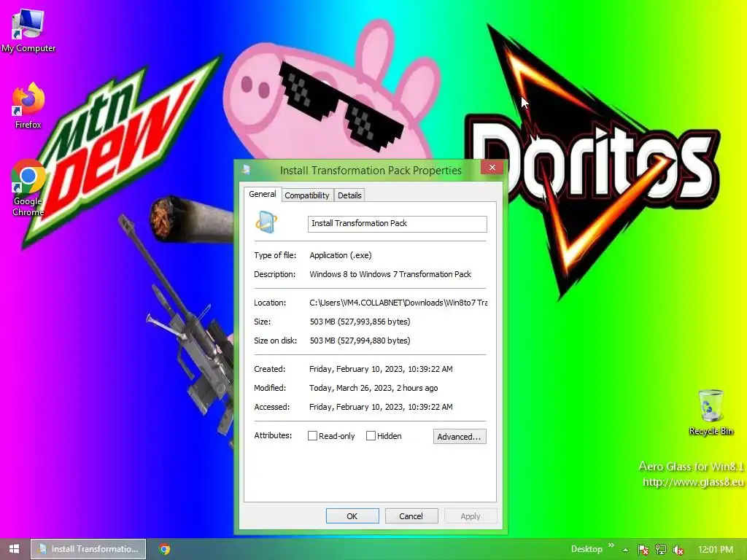Switch to the Details tab
The image size is (747, 560).
pos(349,195)
